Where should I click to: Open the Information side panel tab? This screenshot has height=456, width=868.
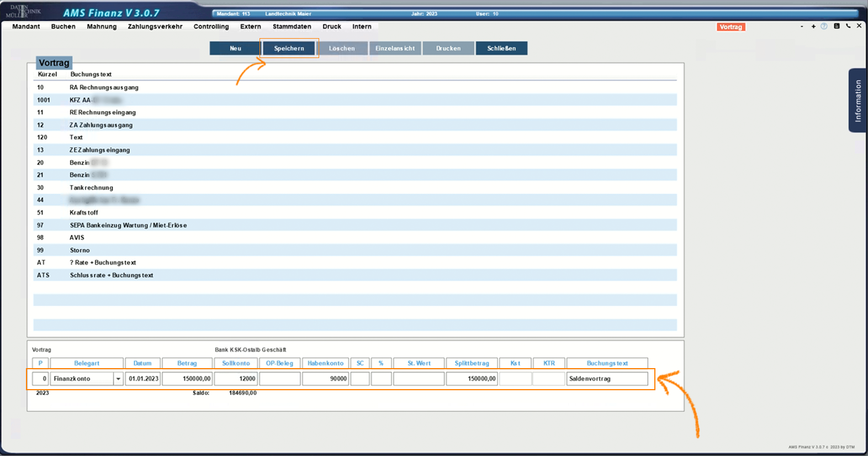pos(857,101)
